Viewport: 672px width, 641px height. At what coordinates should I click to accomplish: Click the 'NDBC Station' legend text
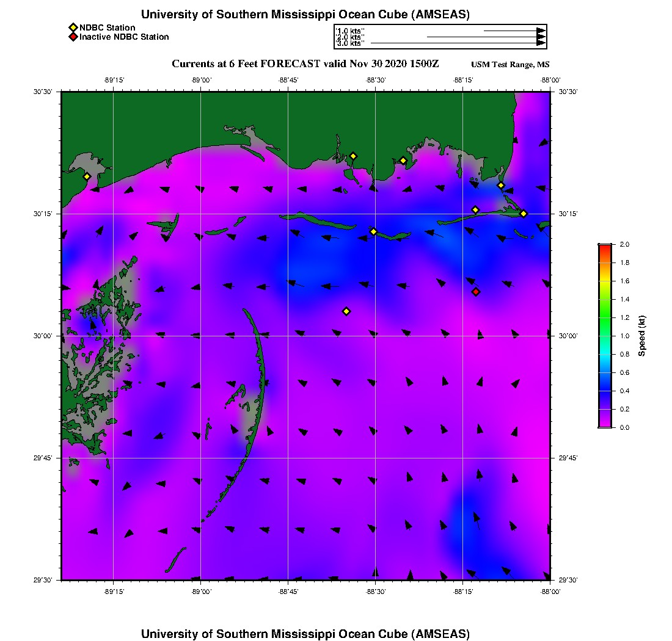(x=108, y=27)
